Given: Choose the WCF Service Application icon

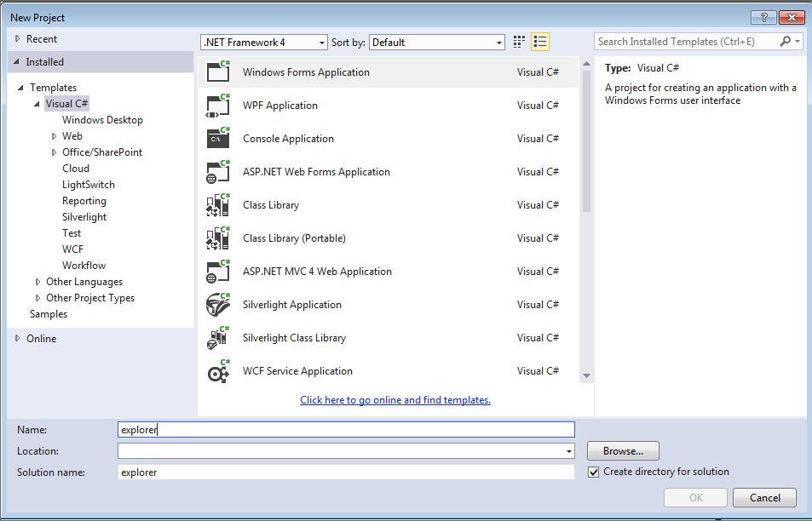Looking at the screenshot, I should point(219,371).
